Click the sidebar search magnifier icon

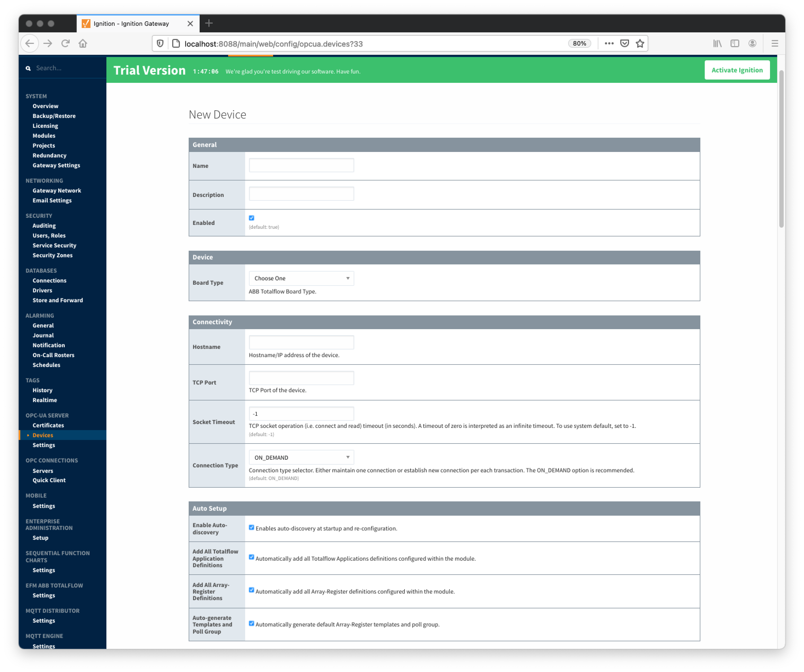tap(28, 68)
